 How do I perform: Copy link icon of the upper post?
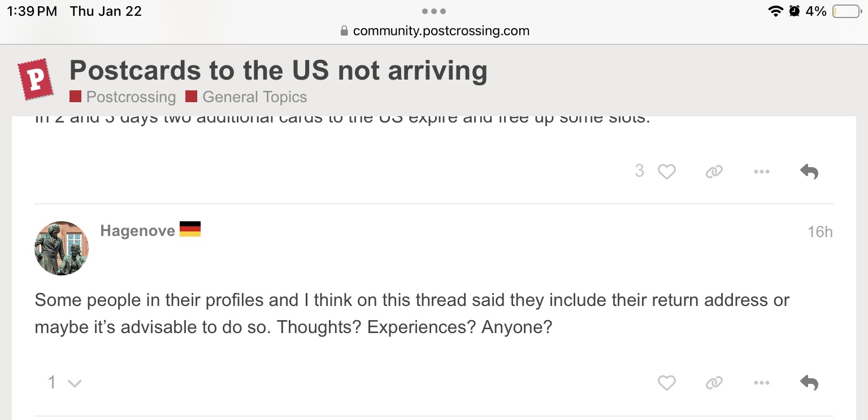click(714, 172)
